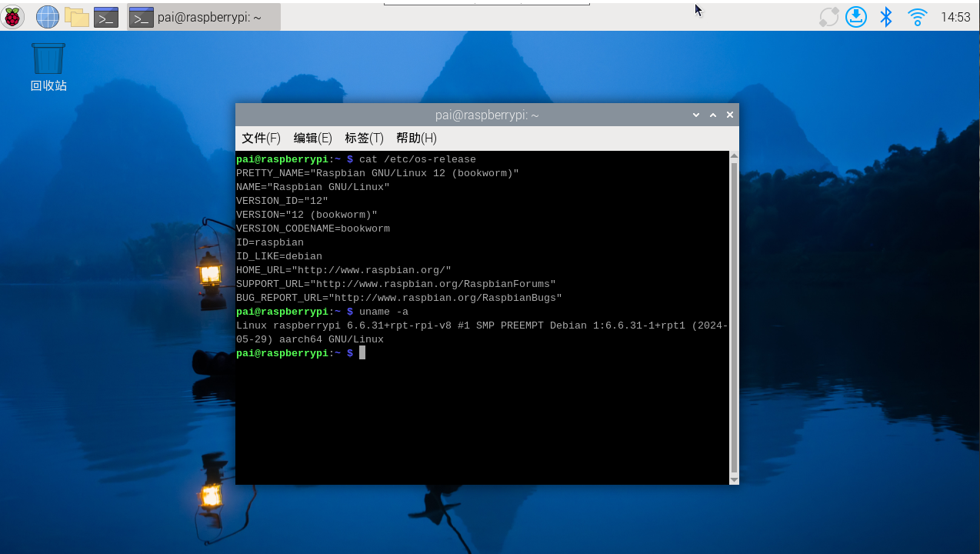Click the ID=raspbian line

pyautogui.click(x=270, y=242)
